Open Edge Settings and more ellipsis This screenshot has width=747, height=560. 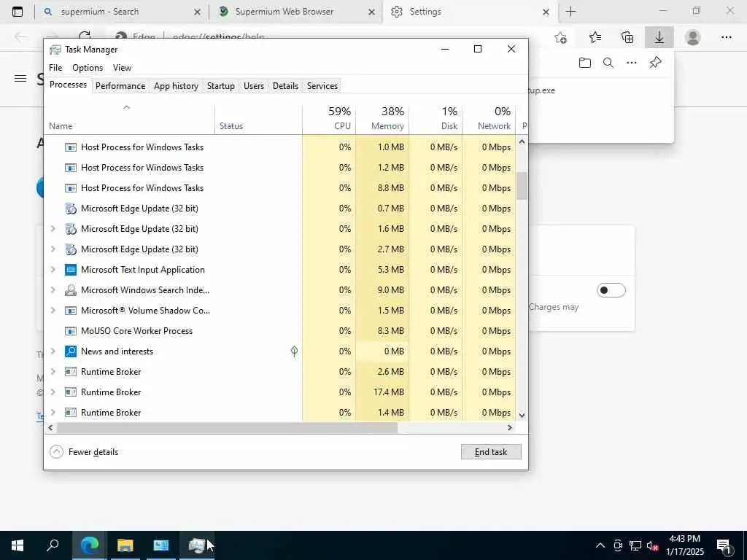[x=726, y=37]
